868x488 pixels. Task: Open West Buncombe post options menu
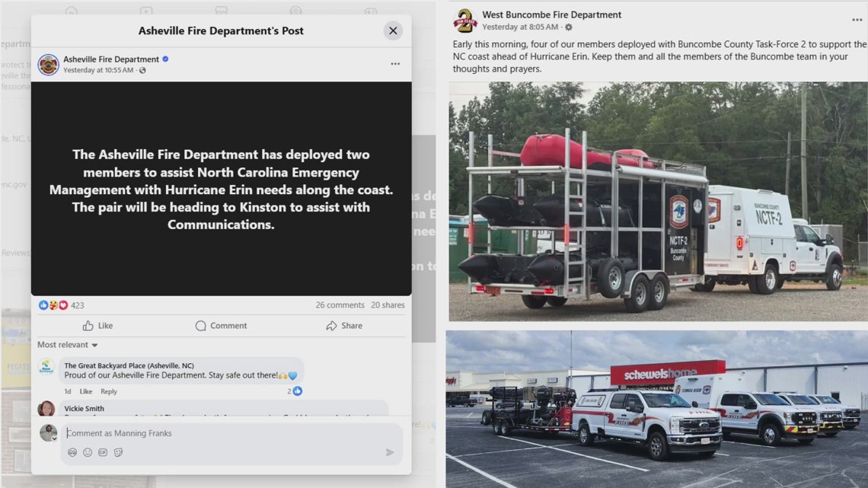857,20
